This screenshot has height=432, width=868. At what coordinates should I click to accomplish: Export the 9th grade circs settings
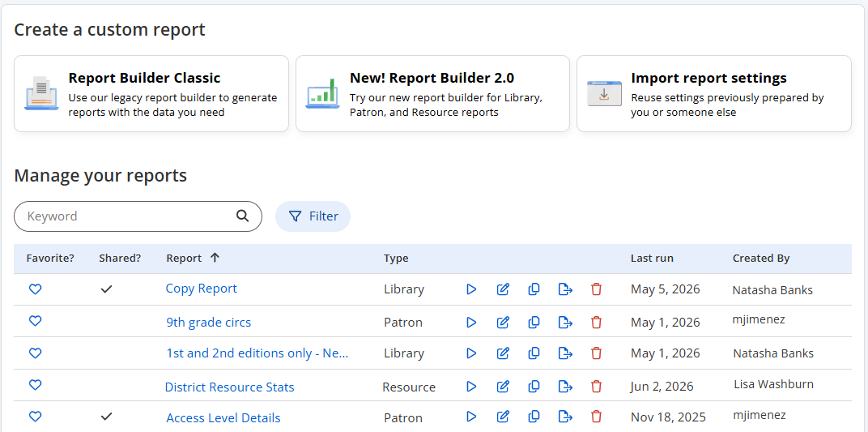pos(565,323)
